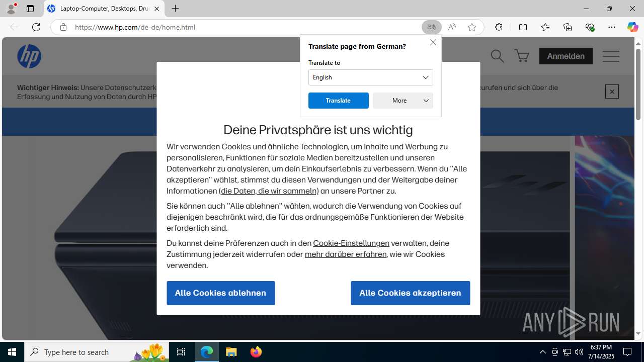
Task: Open the Favorites list icon
Action: 545,27
